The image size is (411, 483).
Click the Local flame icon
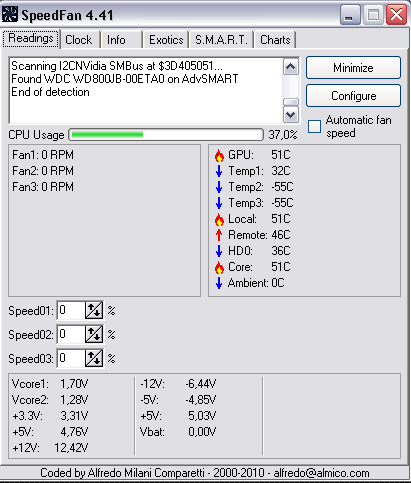pyautogui.click(x=219, y=219)
